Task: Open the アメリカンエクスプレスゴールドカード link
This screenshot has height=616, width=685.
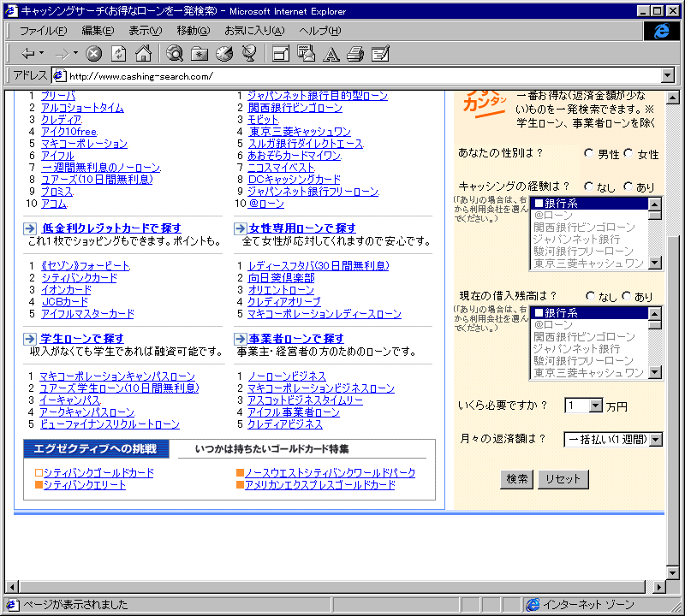Action: [320, 485]
